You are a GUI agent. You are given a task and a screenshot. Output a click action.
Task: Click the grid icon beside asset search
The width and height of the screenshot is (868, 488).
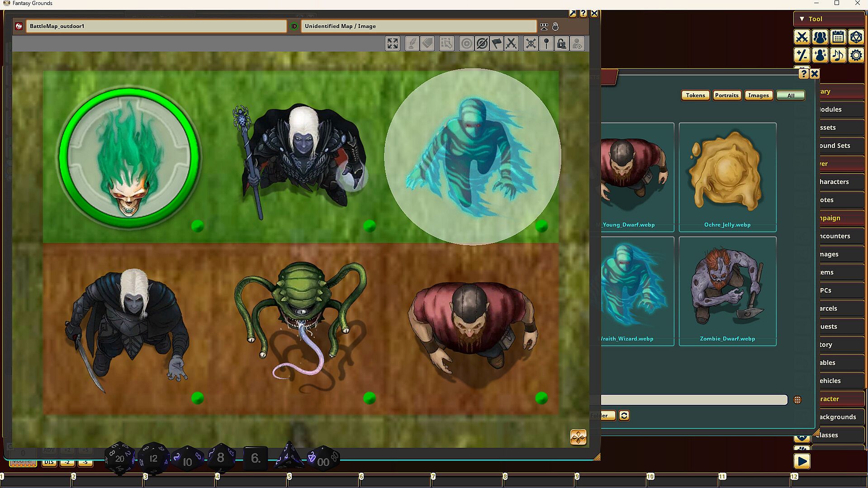(797, 400)
